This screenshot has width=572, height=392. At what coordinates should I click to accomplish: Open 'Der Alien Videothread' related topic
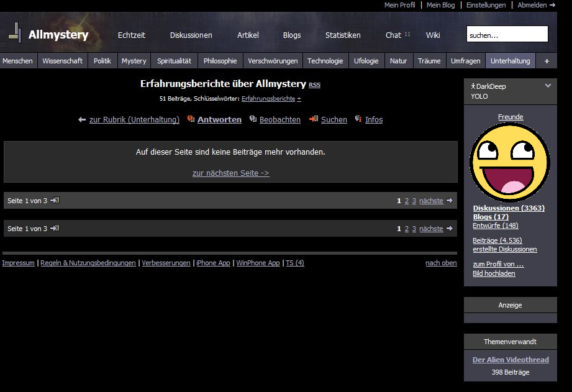pyautogui.click(x=511, y=360)
